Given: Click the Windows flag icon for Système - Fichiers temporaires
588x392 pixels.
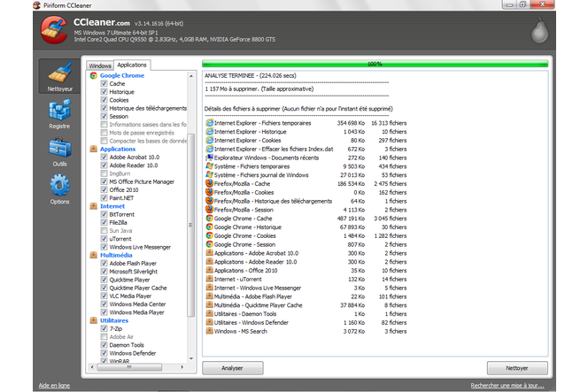Looking at the screenshot, I should 210,166.
